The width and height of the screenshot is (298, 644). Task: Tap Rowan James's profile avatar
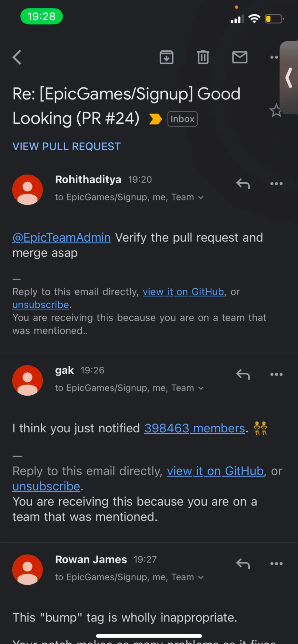pos(27,570)
